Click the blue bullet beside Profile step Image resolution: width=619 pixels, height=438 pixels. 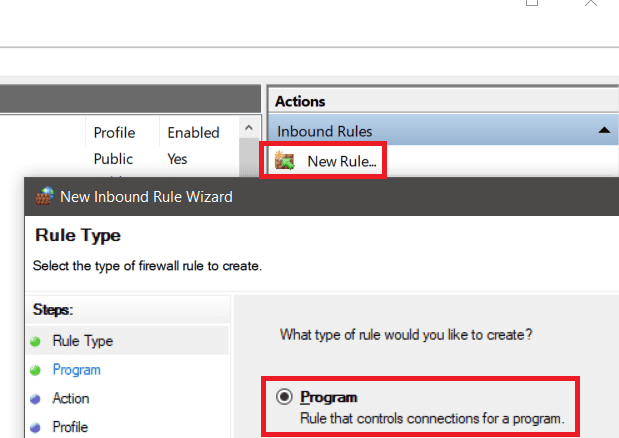pos(35,428)
